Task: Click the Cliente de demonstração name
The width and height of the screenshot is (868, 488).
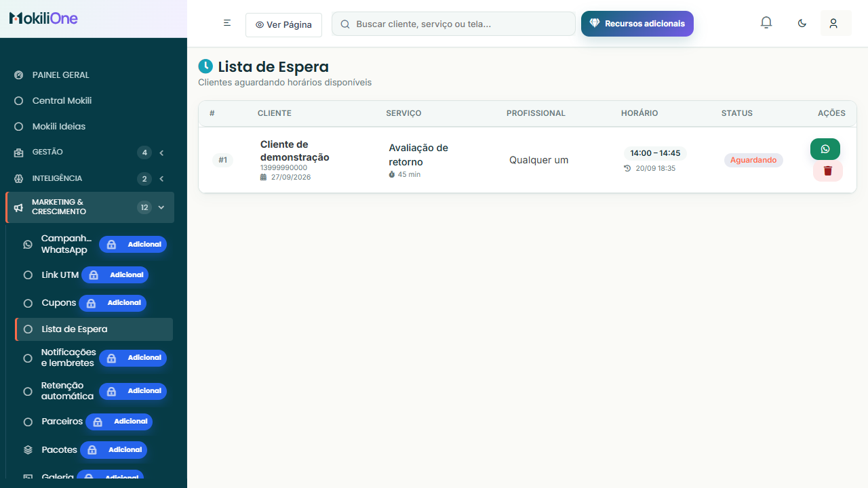Action: (295, 150)
